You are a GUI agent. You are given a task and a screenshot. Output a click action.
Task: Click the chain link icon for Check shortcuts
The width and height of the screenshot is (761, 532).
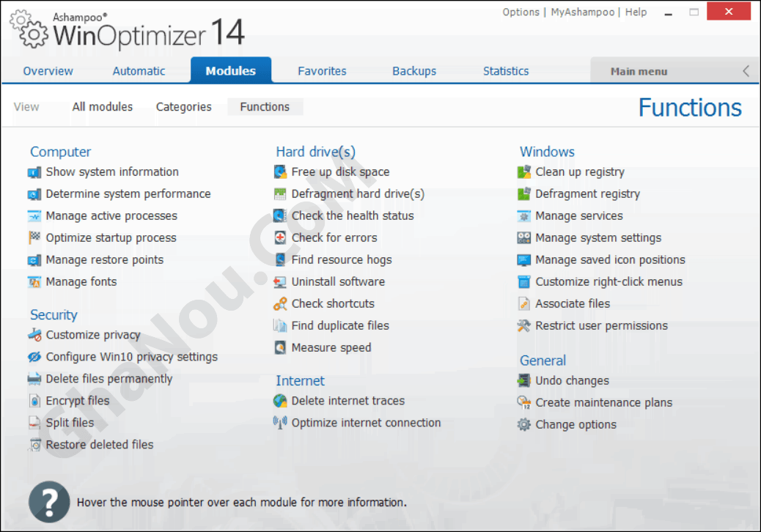point(280,303)
